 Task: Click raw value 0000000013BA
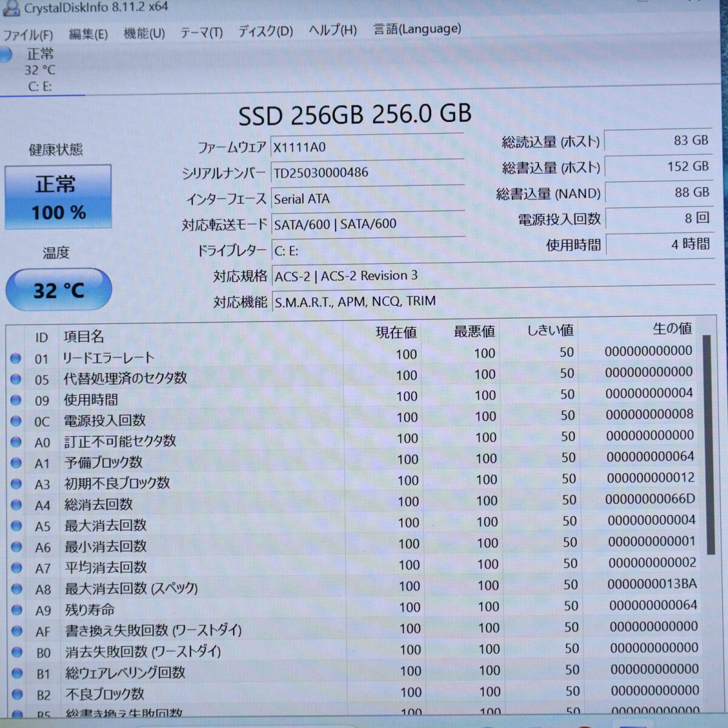point(652,584)
